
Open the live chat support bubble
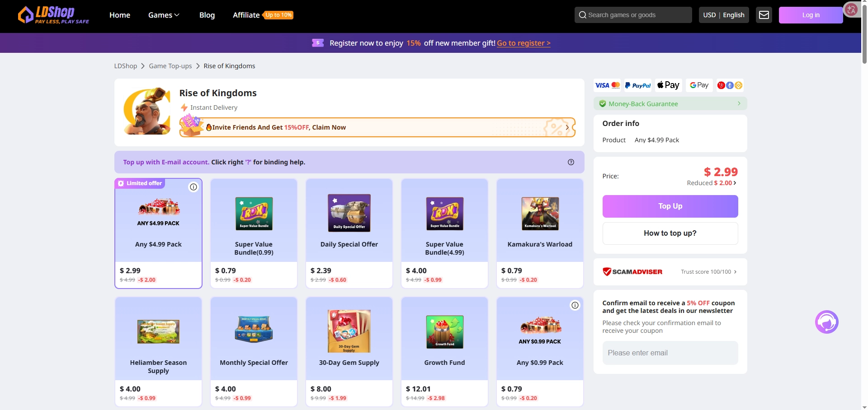827,322
